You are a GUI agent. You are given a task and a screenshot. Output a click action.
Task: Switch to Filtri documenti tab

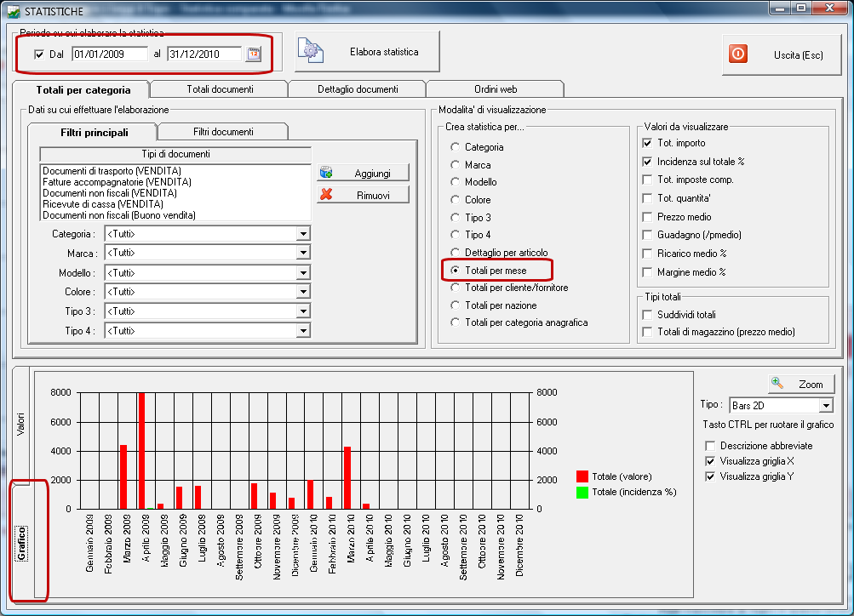click(x=223, y=132)
